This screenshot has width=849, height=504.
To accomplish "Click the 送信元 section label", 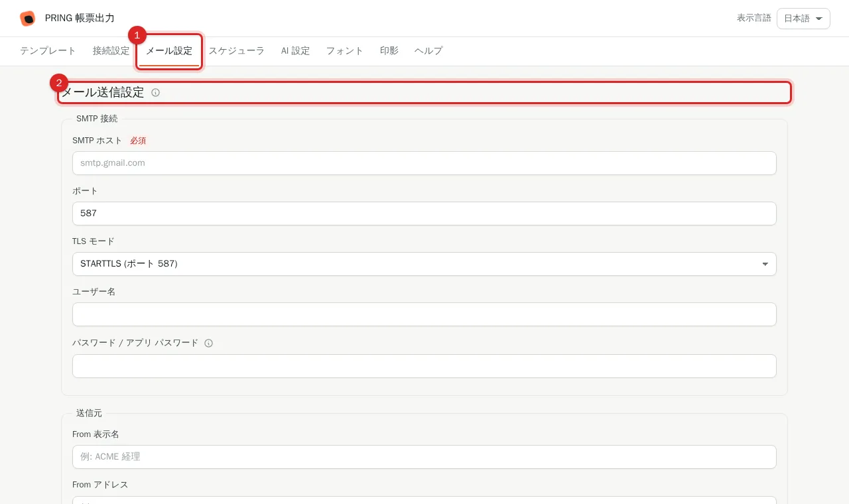I will click(x=90, y=413).
